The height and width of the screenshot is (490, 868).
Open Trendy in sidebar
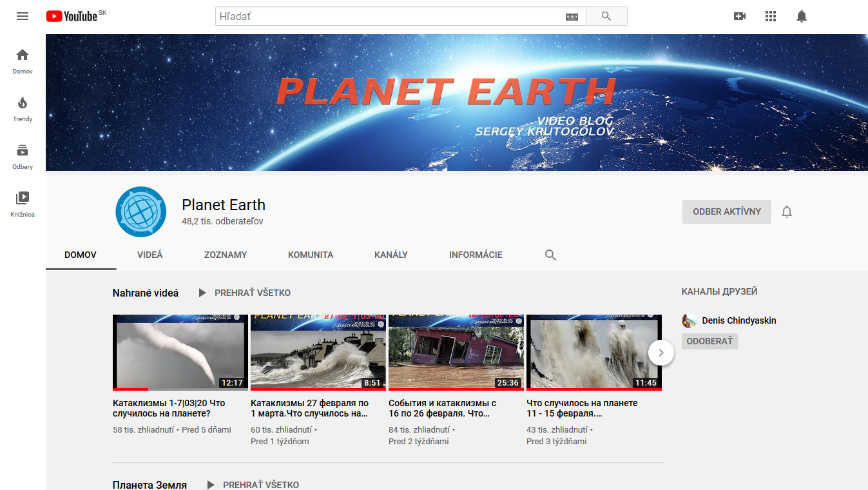coord(23,109)
